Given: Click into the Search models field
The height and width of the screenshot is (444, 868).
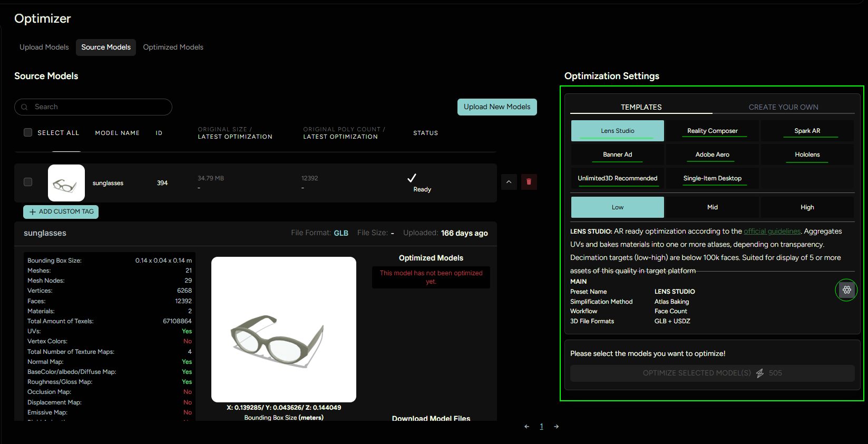Looking at the screenshot, I should [100, 107].
